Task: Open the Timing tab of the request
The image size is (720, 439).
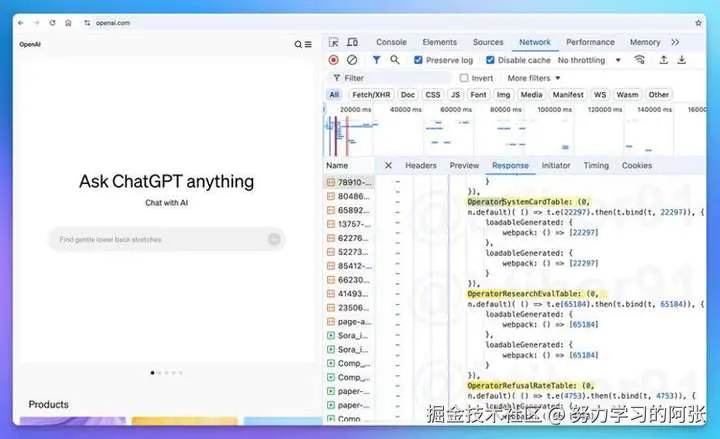Action: (596, 165)
